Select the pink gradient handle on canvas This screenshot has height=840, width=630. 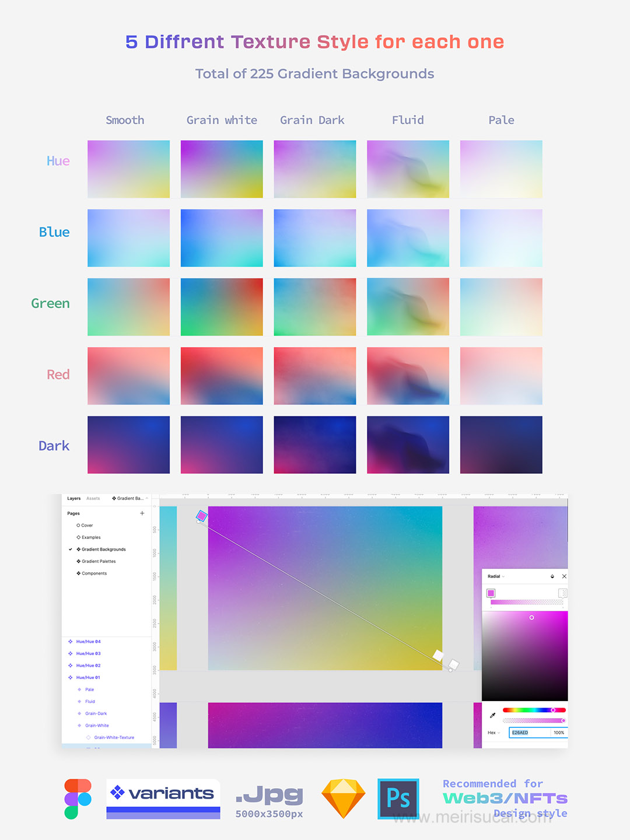[202, 516]
